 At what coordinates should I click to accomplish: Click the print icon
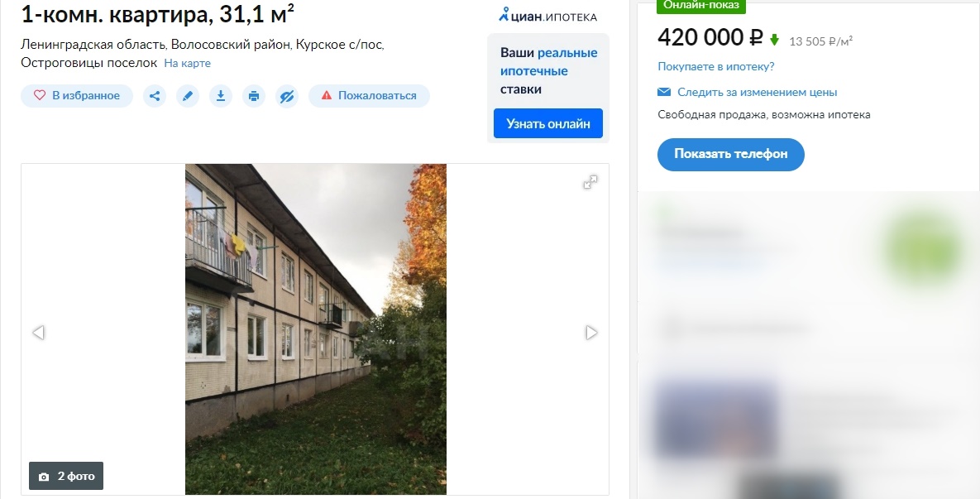click(254, 96)
